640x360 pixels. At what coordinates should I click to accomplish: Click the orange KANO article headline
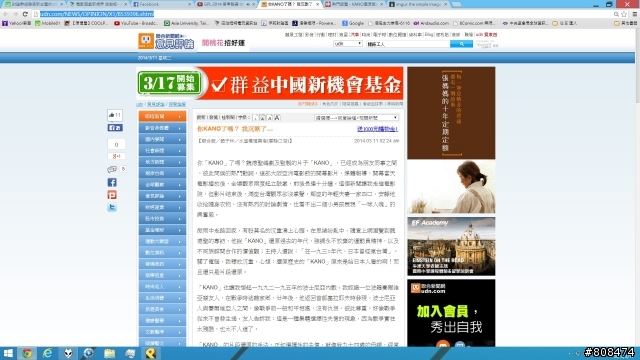235,129
